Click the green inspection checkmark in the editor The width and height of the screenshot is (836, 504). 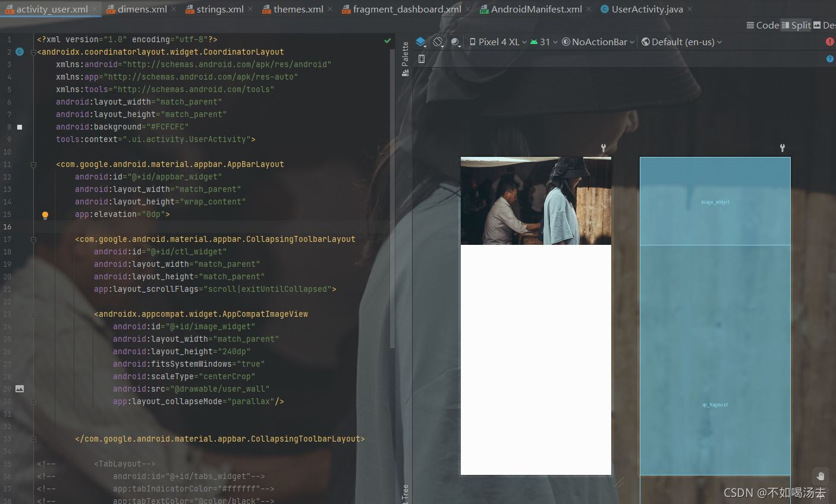[x=388, y=40]
